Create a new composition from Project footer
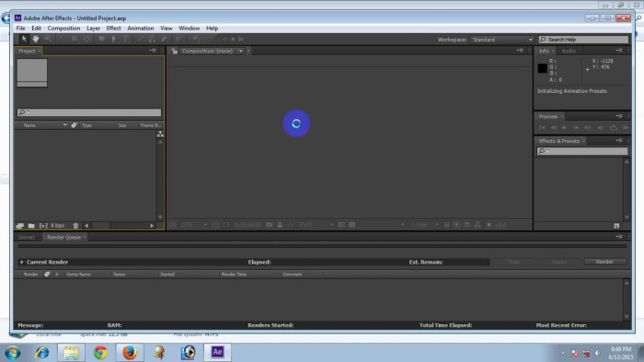This screenshot has width=644, height=362. (43, 226)
